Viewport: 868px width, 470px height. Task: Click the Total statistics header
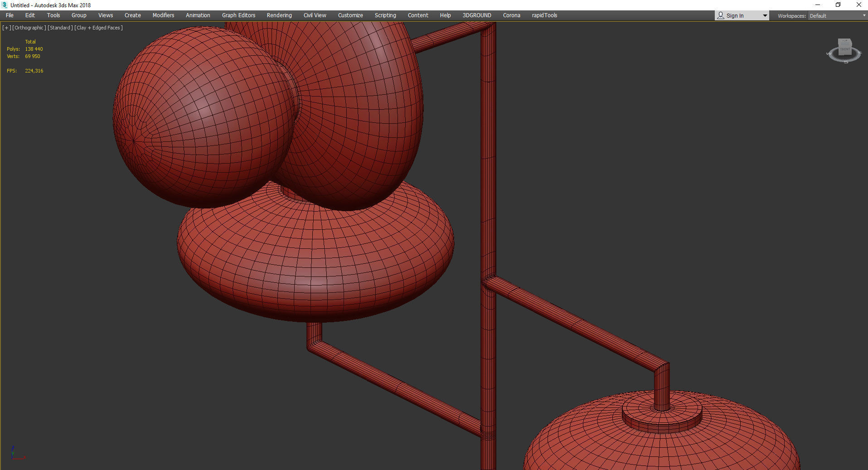point(30,42)
